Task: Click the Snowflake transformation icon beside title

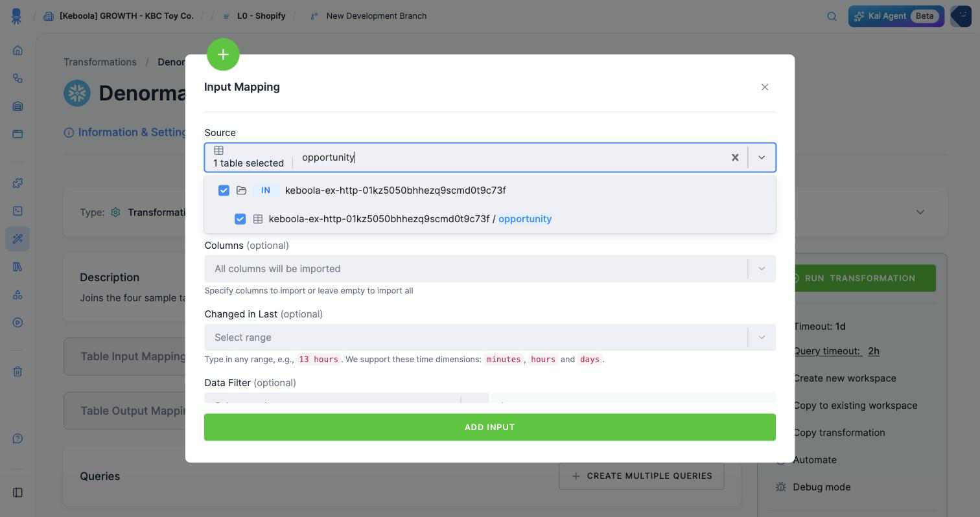Action: click(77, 93)
